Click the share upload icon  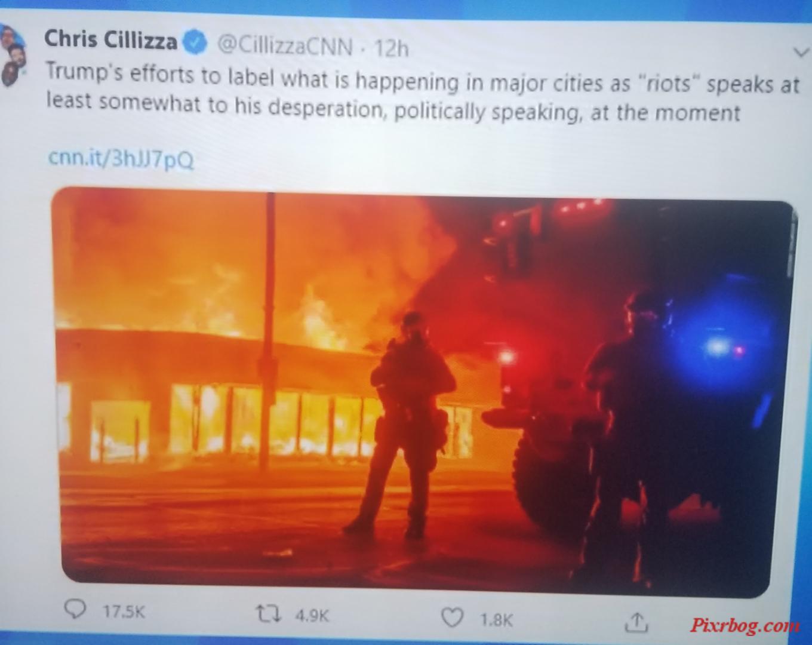pos(636,622)
